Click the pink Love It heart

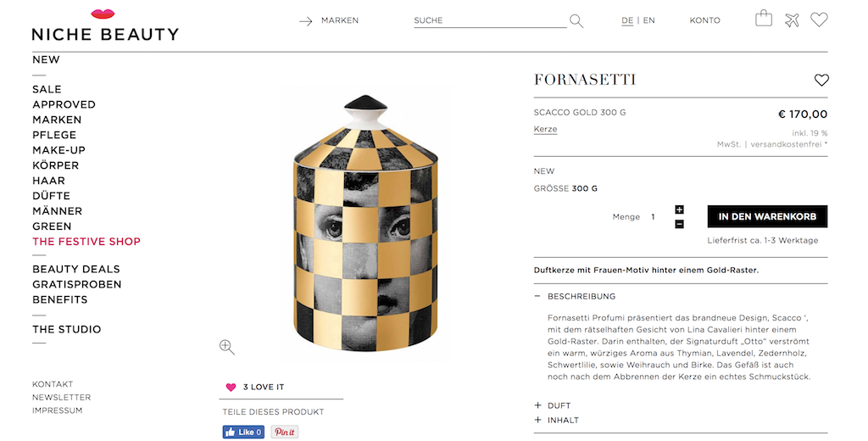pyautogui.click(x=231, y=387)
